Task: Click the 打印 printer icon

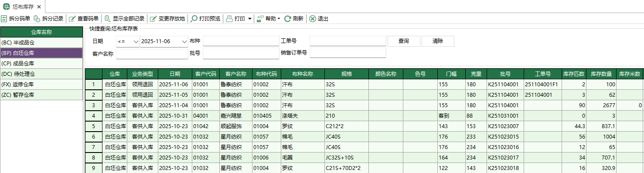Action: click(229, 19)
